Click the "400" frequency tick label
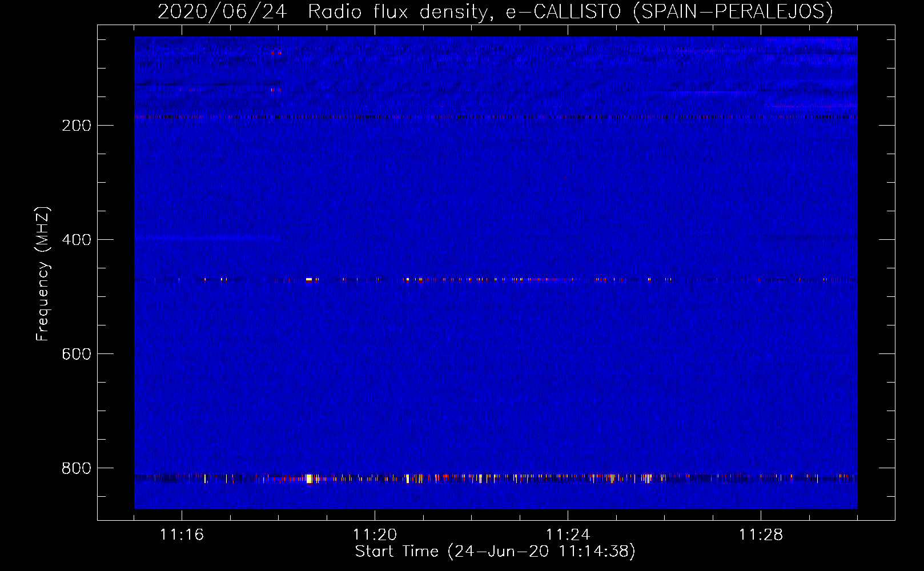Image resolution: width=924 pixels, height=571 pixels. [77, 240]
